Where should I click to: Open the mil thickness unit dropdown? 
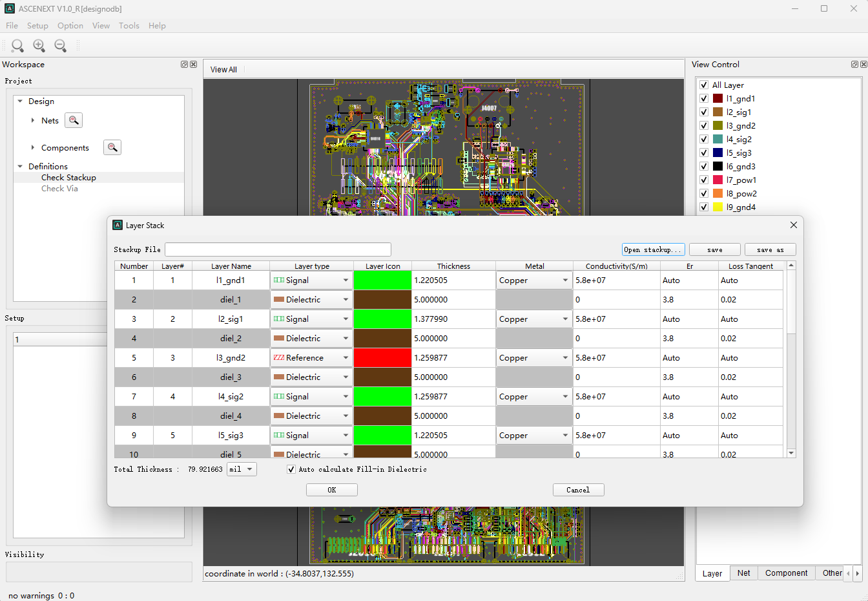(242, 469)
